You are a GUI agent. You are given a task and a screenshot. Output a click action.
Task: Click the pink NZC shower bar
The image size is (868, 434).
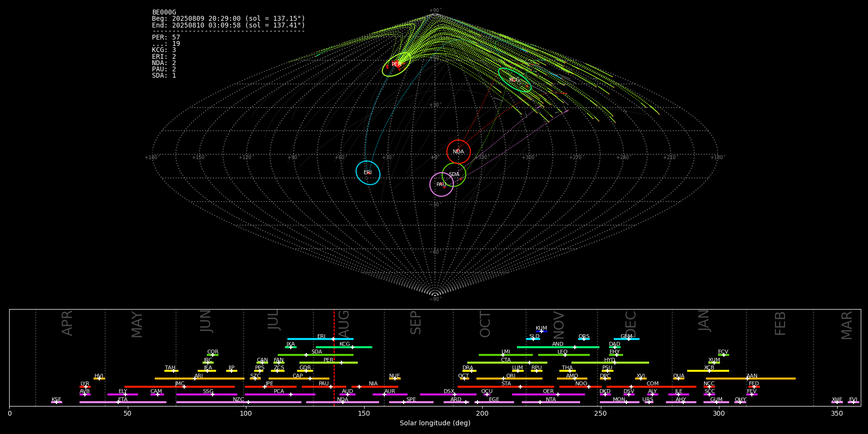239,402
